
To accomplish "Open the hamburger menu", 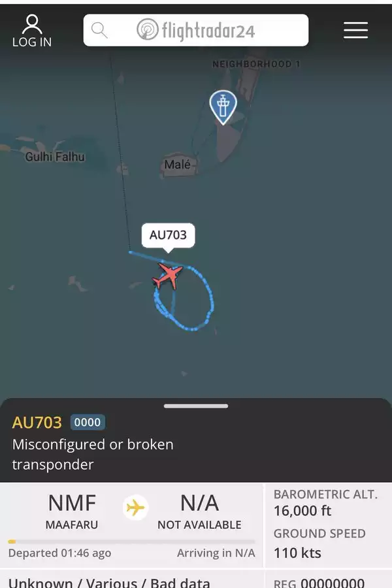I will click(x=355, y=30).
